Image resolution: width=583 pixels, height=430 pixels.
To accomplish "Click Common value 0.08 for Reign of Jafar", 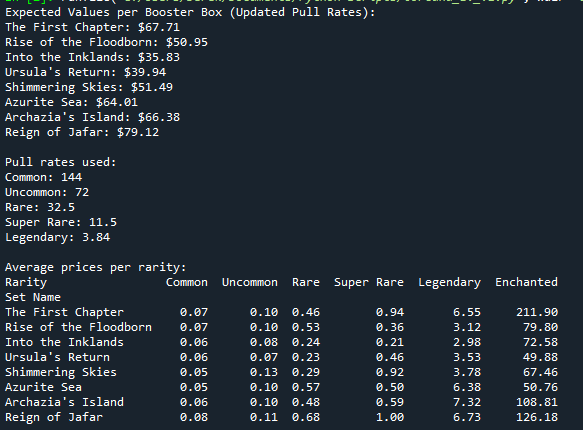I will pyautogui.click(x=194, y=417).
